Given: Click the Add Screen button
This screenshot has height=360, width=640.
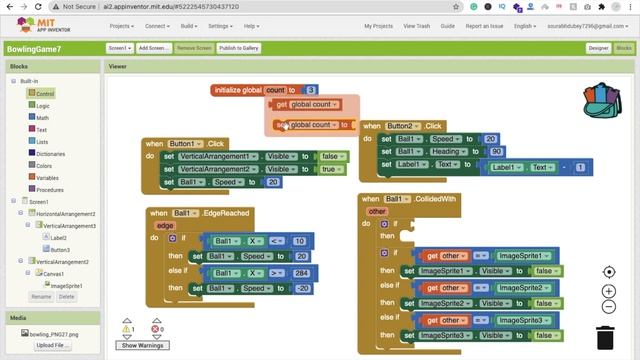Looking at the screenshot, I should pyautogui.click(x=154, y=48).
